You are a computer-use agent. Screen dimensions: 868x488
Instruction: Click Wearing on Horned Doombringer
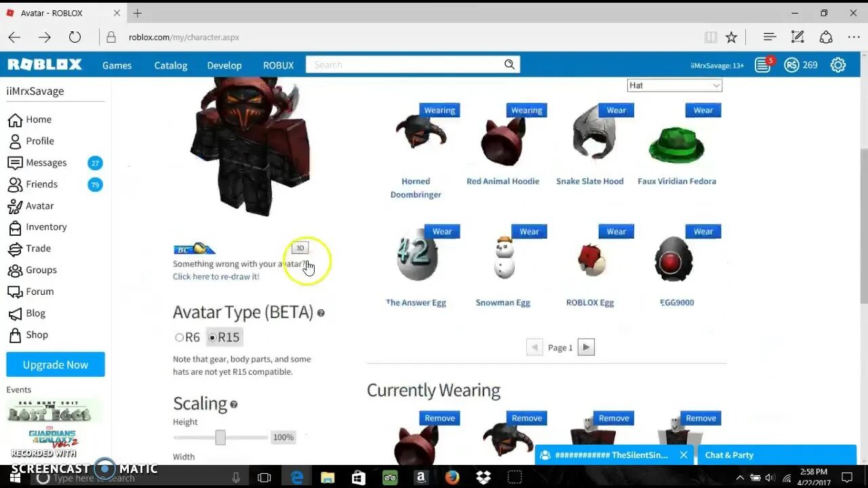[x=439, y=110]
